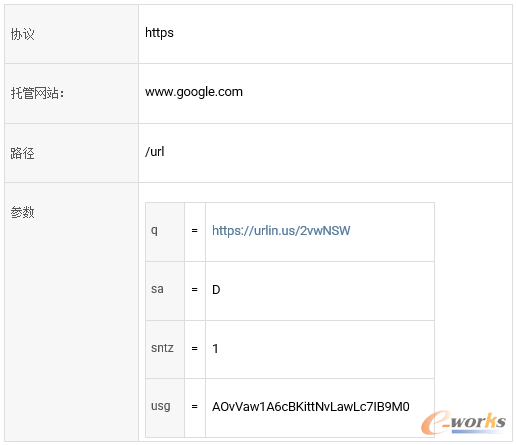Click the sntz parameter name cell
516x445 pixels.
tap(165, 350)
